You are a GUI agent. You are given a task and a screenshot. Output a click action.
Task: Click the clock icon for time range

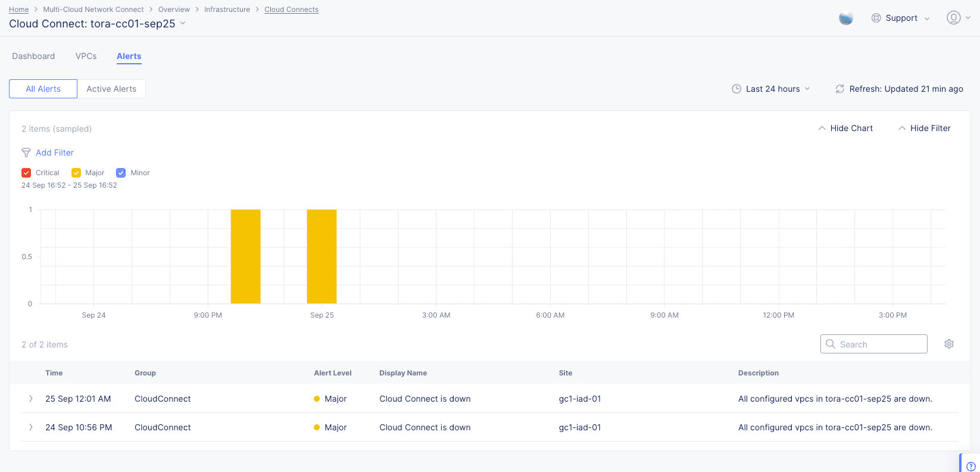736,89
